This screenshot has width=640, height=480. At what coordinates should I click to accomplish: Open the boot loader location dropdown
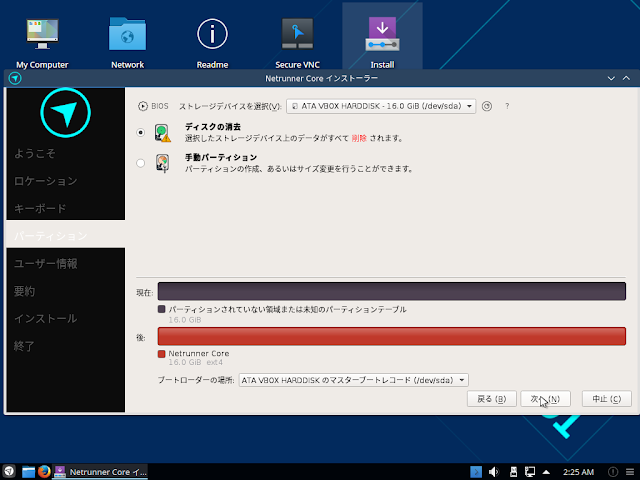click(x=353, y=380)
